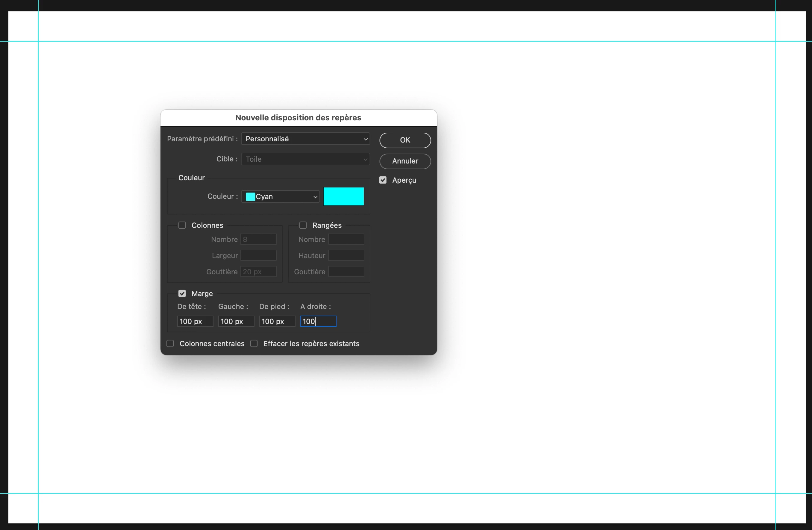Click the Gauche margin field
Image resolution: width=812 pixels, height=530 pixels.
(x=236, y=322)
